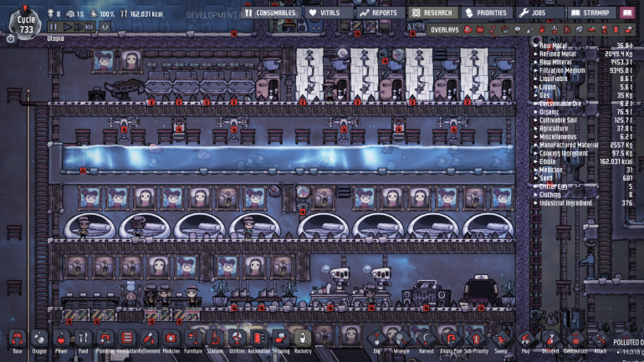
Task: Select the Deconstruct tool
Action: click(x=575, y=340)
